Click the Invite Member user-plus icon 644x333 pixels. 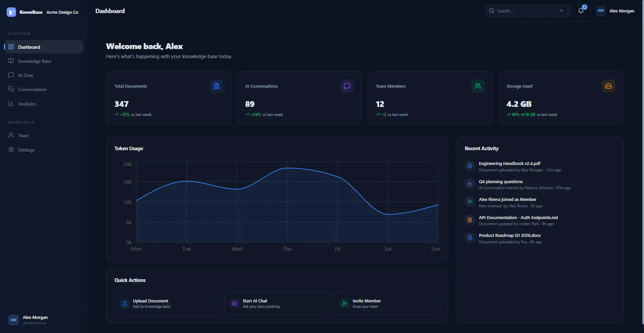[345, 303]
